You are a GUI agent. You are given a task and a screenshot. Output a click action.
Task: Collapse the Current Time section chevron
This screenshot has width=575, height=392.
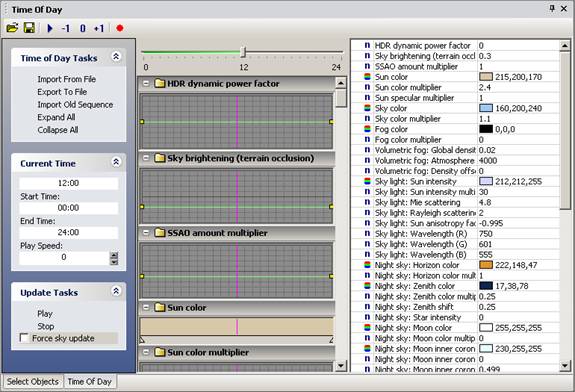click(116, 162)
